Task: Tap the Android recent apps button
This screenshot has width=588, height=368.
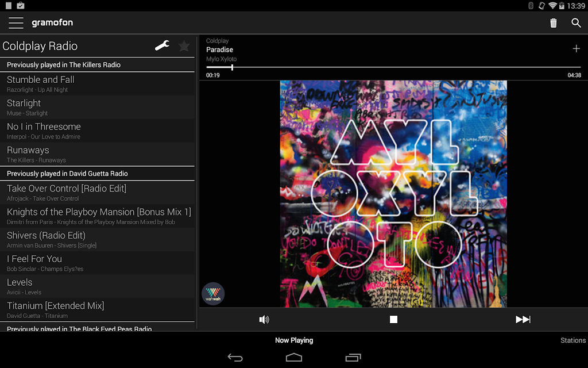Action: pos(353,358)
